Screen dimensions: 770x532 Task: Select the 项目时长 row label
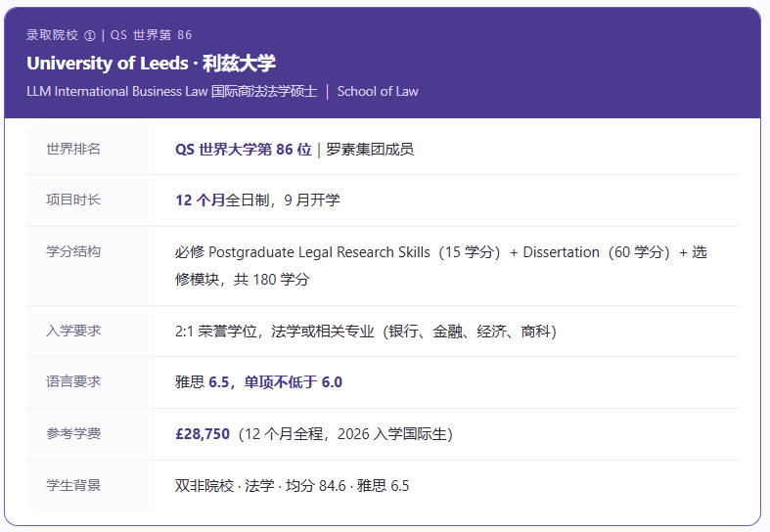(73, 199)
